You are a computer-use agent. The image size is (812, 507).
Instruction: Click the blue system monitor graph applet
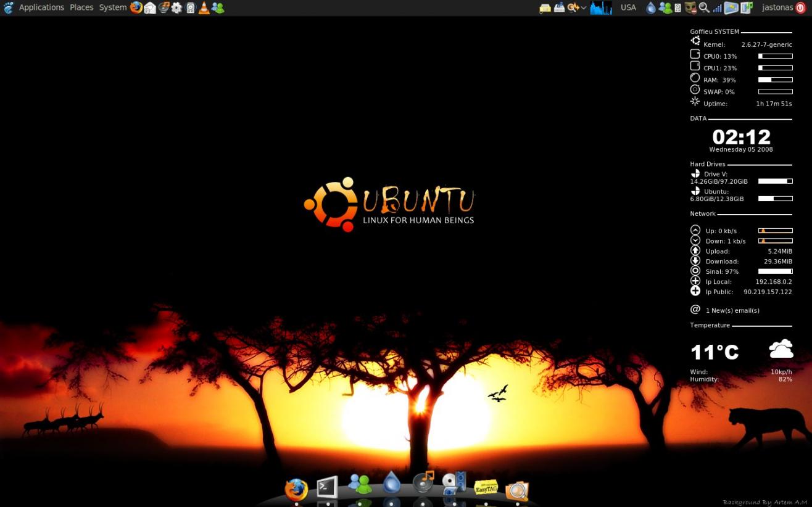coord(601,7)
